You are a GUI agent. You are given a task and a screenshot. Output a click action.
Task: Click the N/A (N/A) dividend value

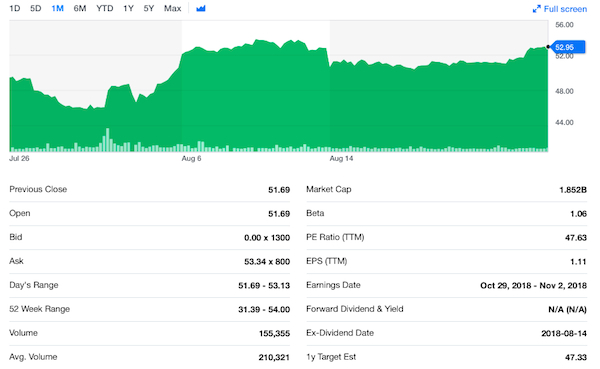pos(567,309)
